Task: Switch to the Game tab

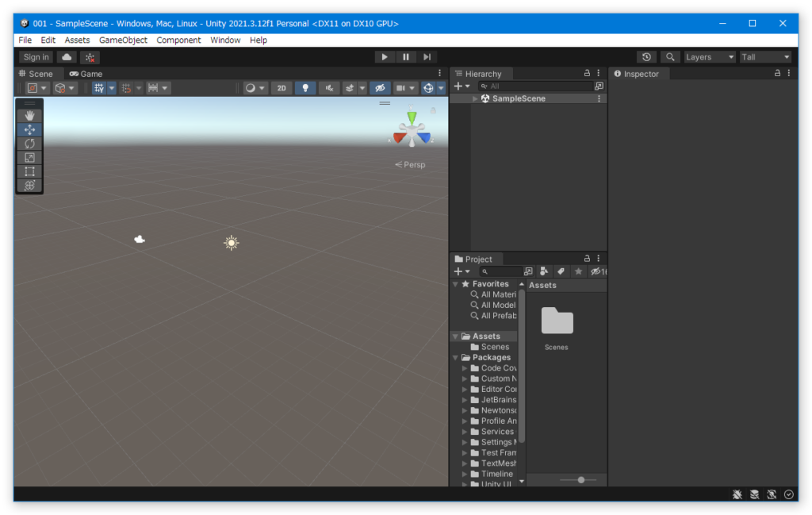Action: tap(86, 74)
